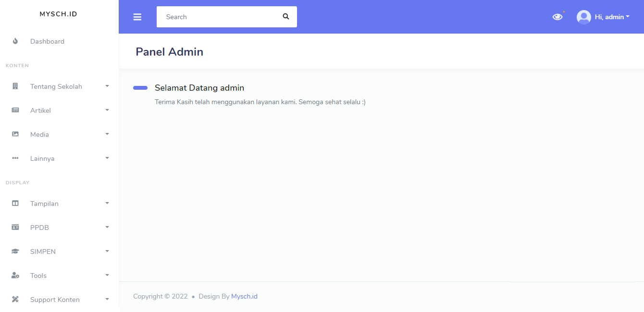This screenshot has width=644, height=312.
Task: Click the DISPLAY section label
Action: (x=18, y=182)
